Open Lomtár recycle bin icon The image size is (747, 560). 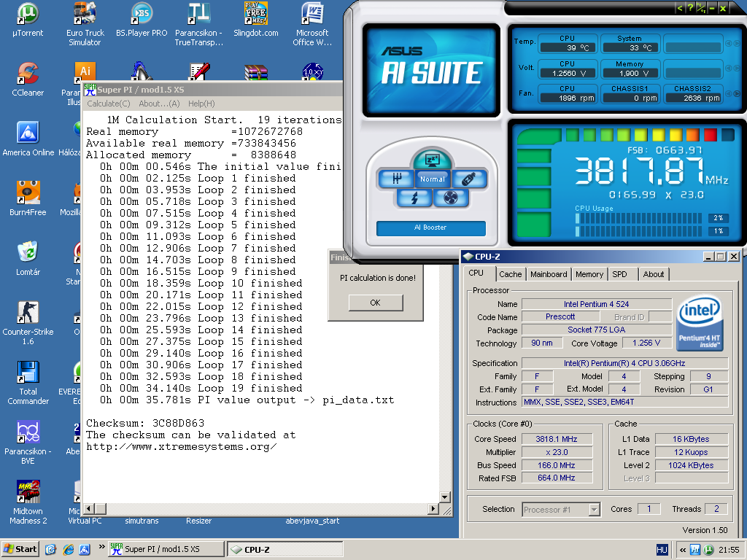(x=28, y=259)
